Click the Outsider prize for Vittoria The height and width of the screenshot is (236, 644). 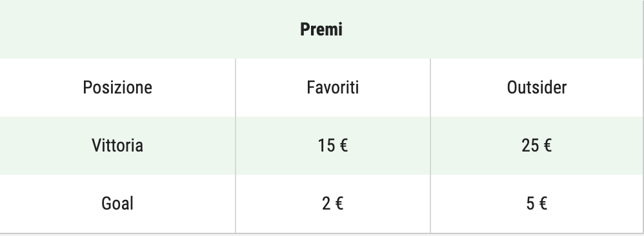click(x=536, y=146)
